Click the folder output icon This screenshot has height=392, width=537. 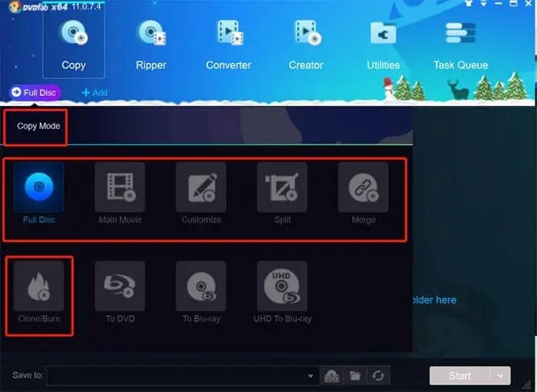point(354,376)
